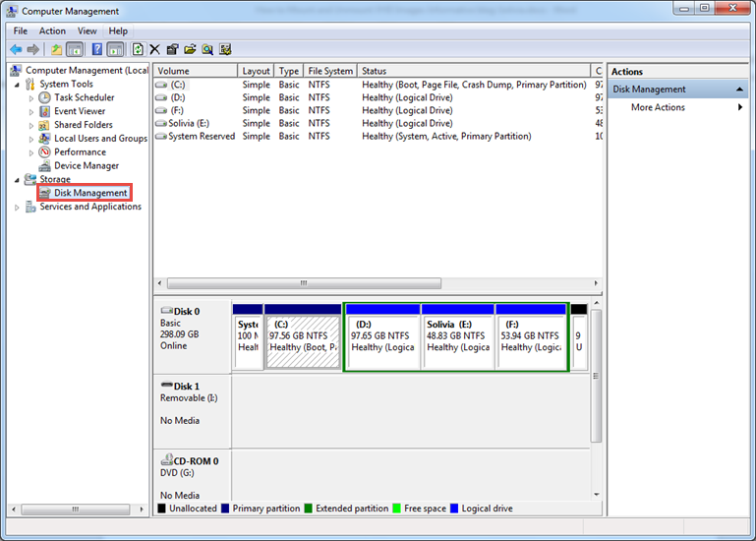Select Event Viewer in the tree

point(80,111)
